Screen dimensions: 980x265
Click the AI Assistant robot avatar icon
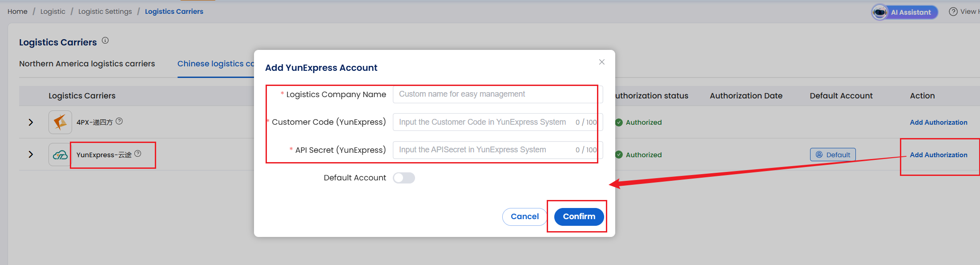click(x=879, y=12)
